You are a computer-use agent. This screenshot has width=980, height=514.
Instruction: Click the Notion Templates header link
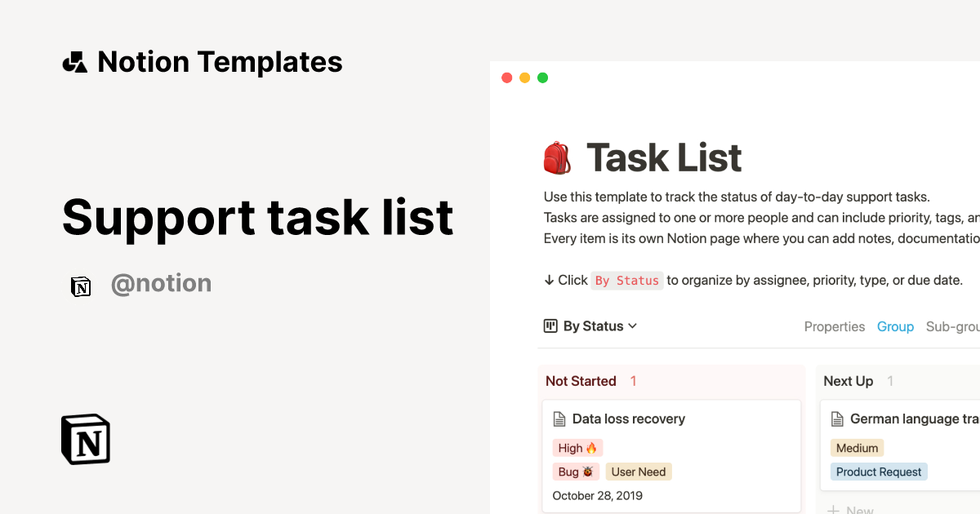coord(220,62)
